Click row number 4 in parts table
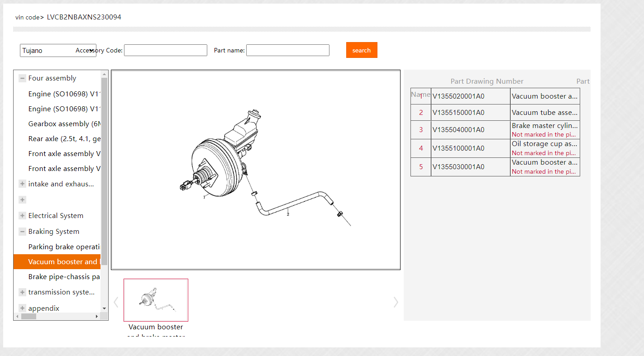The height and width of the screenshot is (356, 644). click(x=421, y=148)
